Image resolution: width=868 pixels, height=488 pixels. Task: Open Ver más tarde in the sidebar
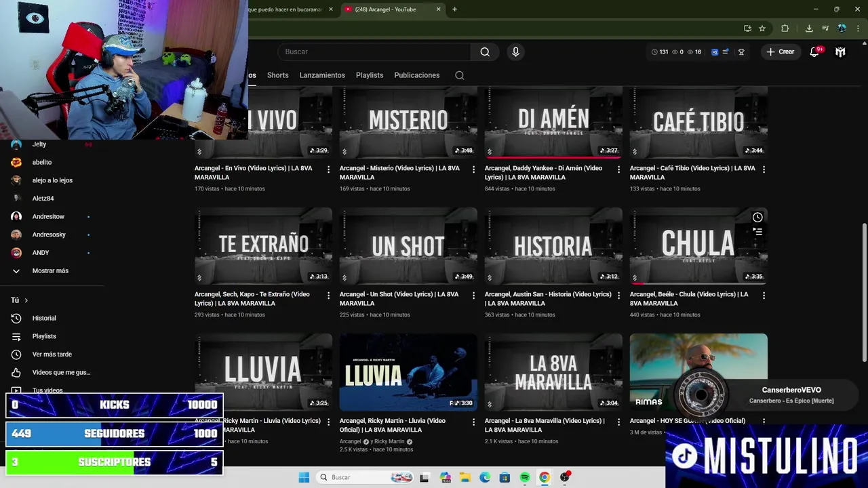52,354
